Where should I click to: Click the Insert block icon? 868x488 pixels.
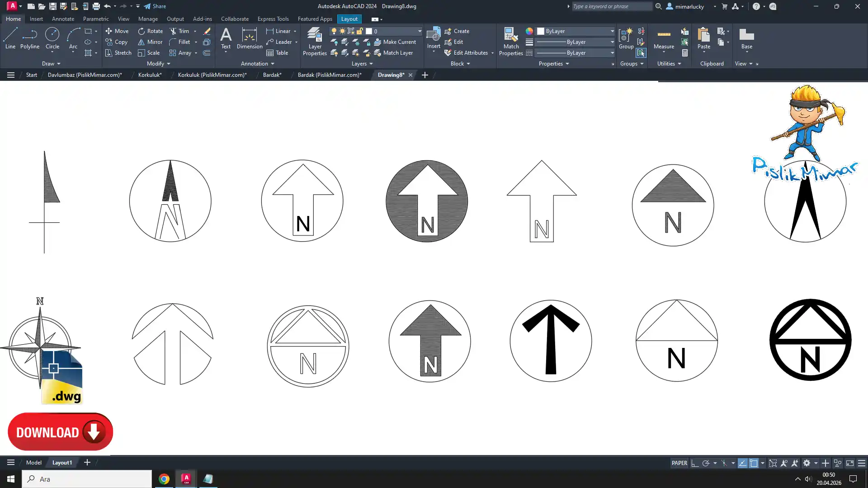click(x=433, y=35)
